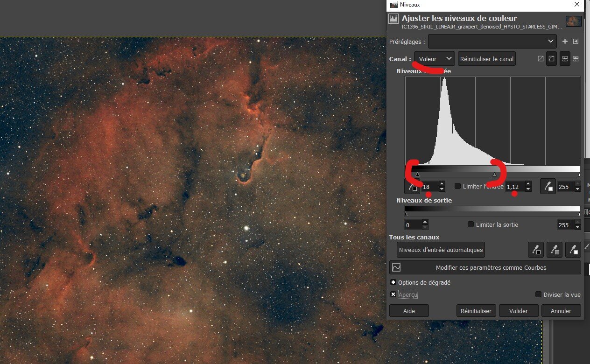
Task: Enable Limiter l'entrée checkbox
Action: [x=457, y=186]
